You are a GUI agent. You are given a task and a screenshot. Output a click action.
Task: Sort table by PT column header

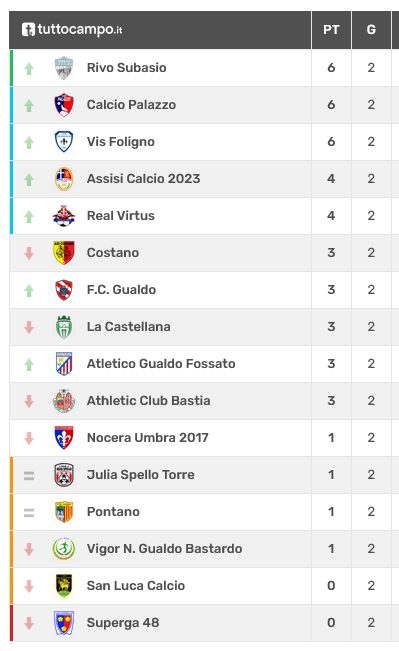(331, 29)
